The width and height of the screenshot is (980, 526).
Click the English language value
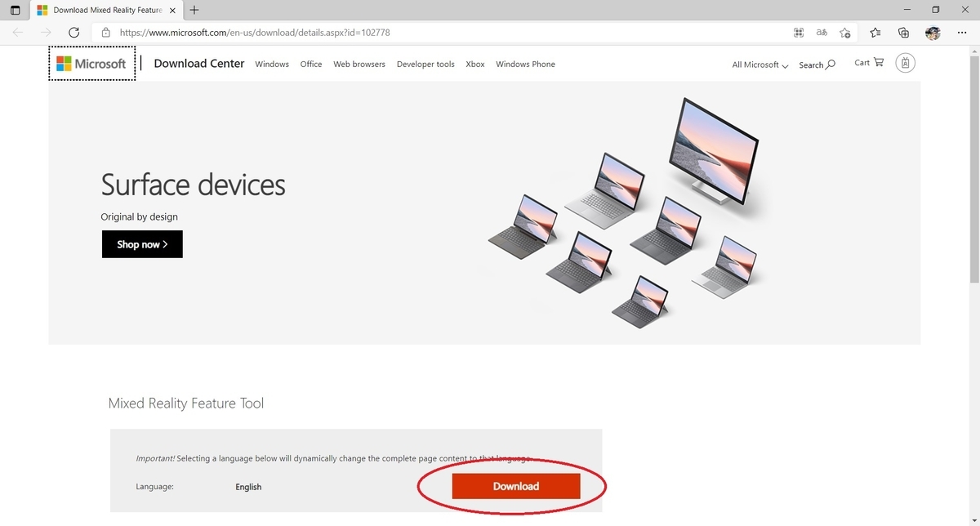[248, 487]
